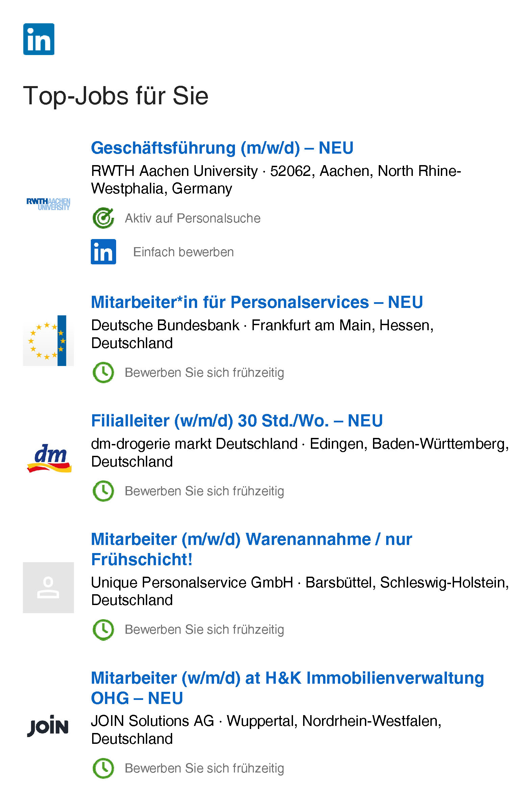The width and height of the screenshot is (532, 811).
Task: Open Mitarbeiter*in für Personalservices job
Action: point(257,302)
